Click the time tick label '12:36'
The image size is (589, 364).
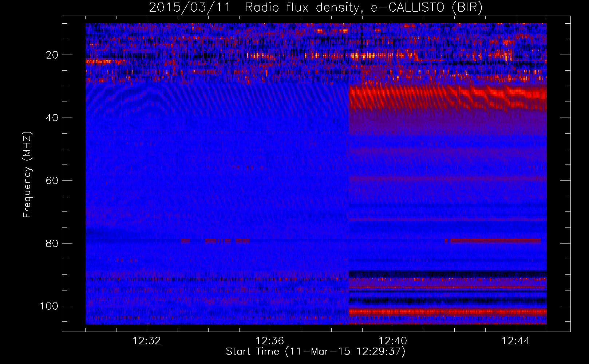tap(270, 341)
